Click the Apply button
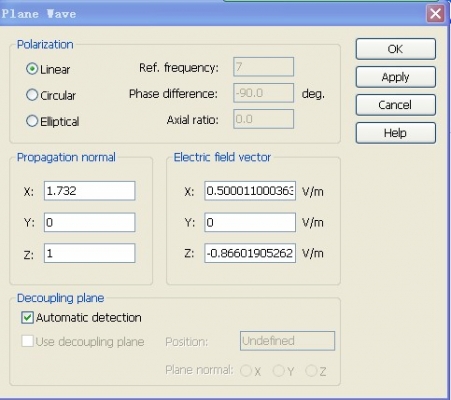The height and width of the screenshot is (400, 451). point(396,77)
